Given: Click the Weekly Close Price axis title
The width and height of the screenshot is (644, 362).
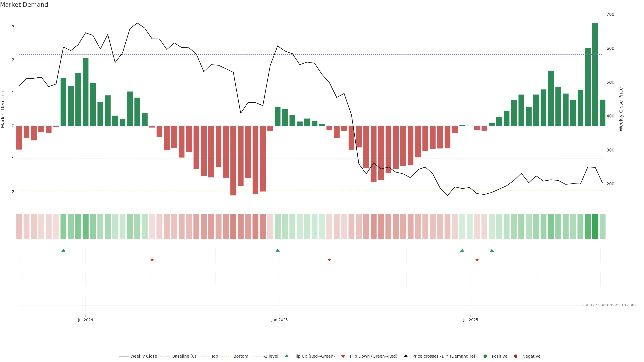Looking at the screenshot, I should point(621,109).
